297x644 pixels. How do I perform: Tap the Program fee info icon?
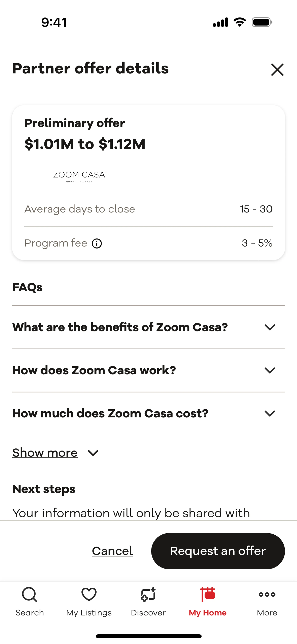click(x=97, y=243)
